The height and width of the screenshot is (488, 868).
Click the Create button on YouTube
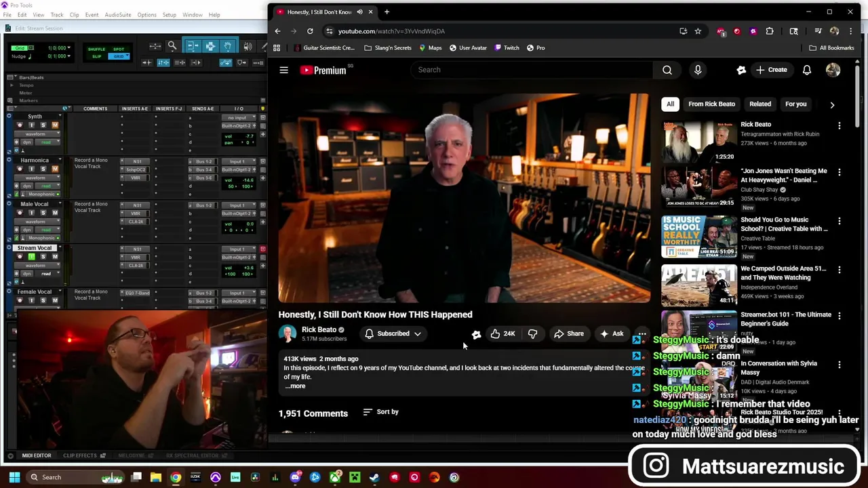[x=771, y=70]
